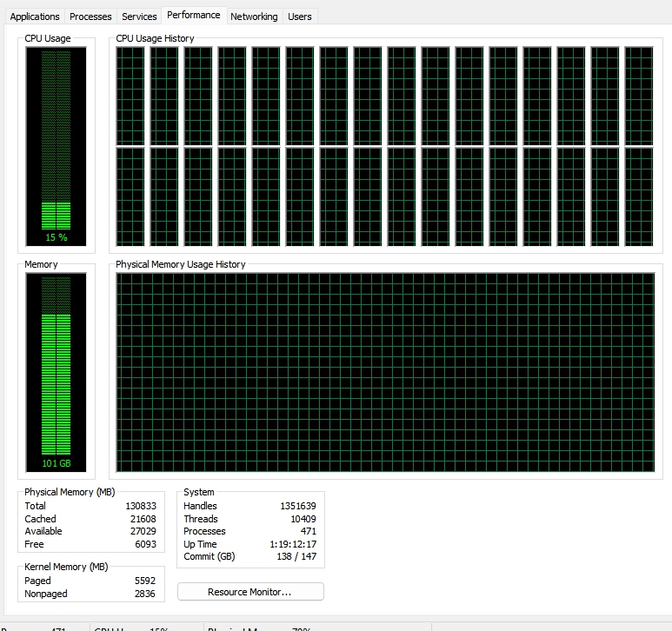Click the Cached label
Image resolution: width=672 pixels, height=631 pixels.
tap(40, 519)
